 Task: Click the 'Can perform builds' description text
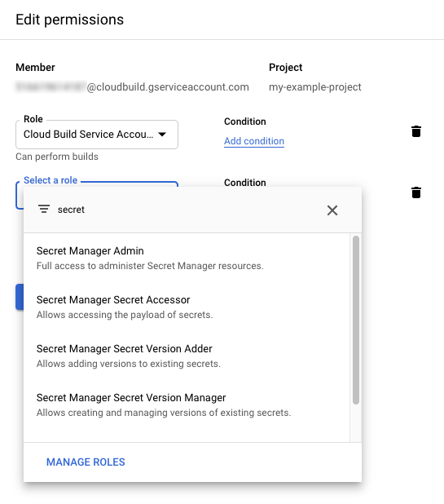coord(57,157)
